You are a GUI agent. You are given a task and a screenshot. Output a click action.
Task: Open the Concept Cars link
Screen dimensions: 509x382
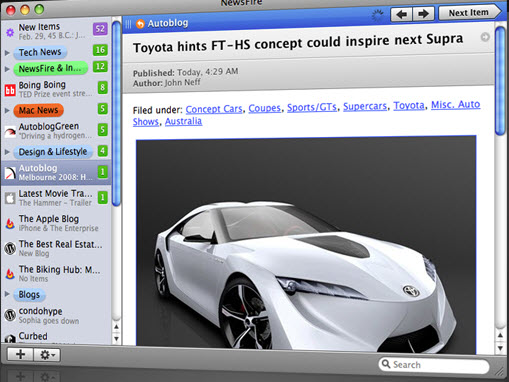pos(214,109)
